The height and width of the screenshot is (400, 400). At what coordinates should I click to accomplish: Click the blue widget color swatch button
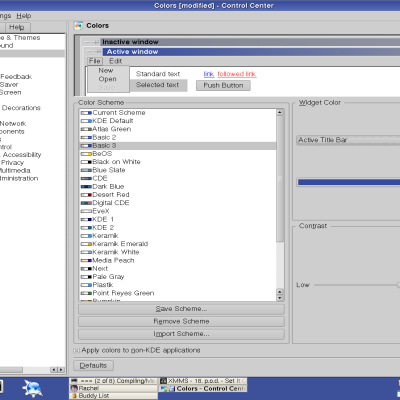(x=348, y=182)
